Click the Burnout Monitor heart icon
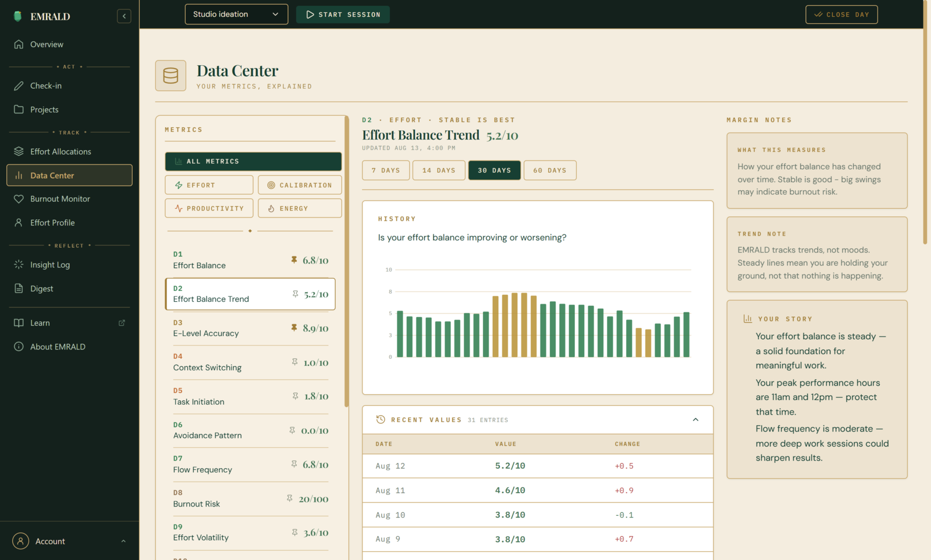 pos(19,199)
